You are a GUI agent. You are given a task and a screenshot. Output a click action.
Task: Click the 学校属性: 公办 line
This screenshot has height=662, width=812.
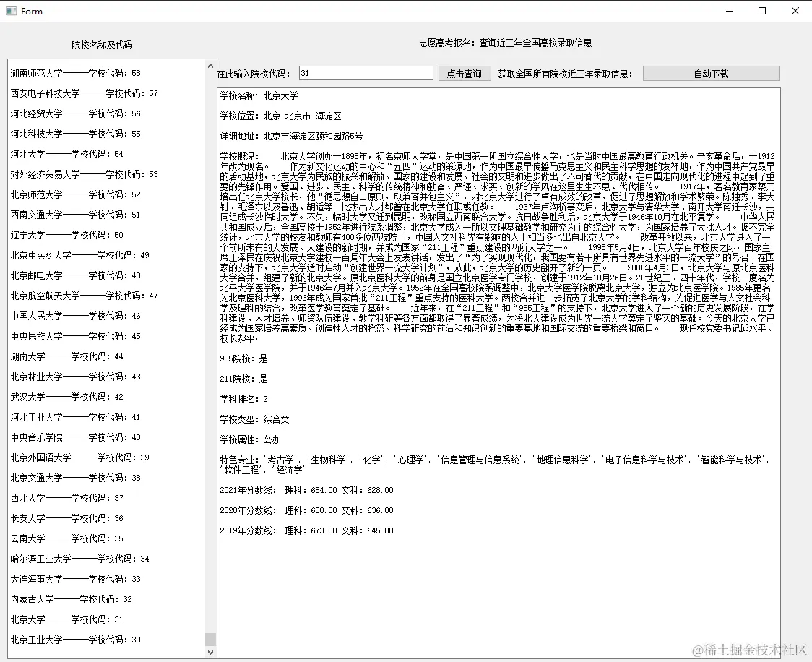point(250,439)
